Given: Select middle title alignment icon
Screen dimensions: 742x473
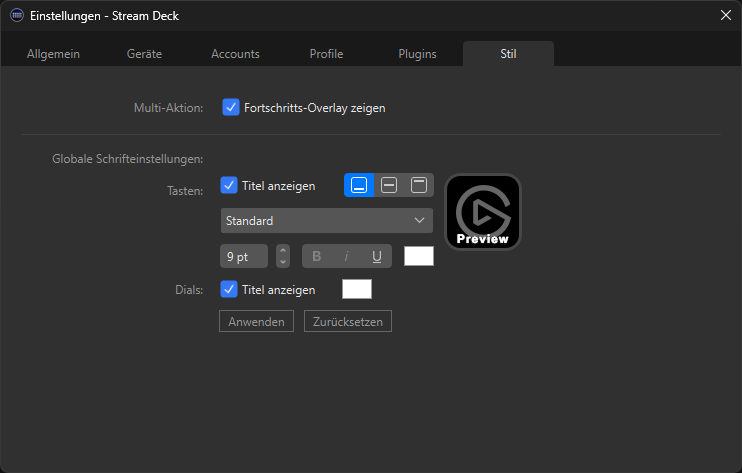Looking at the screenshot, I should [389, 185].
